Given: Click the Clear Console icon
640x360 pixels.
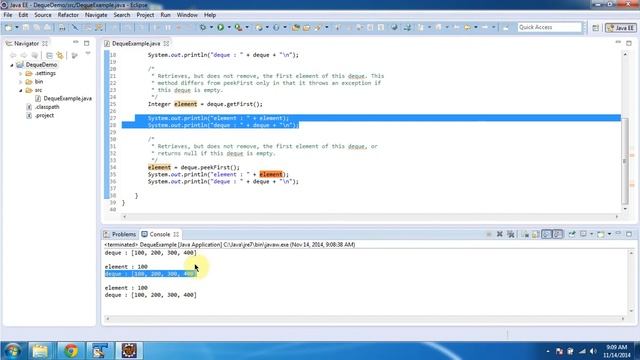Looking at the screenshot, I should click(525, 234).
